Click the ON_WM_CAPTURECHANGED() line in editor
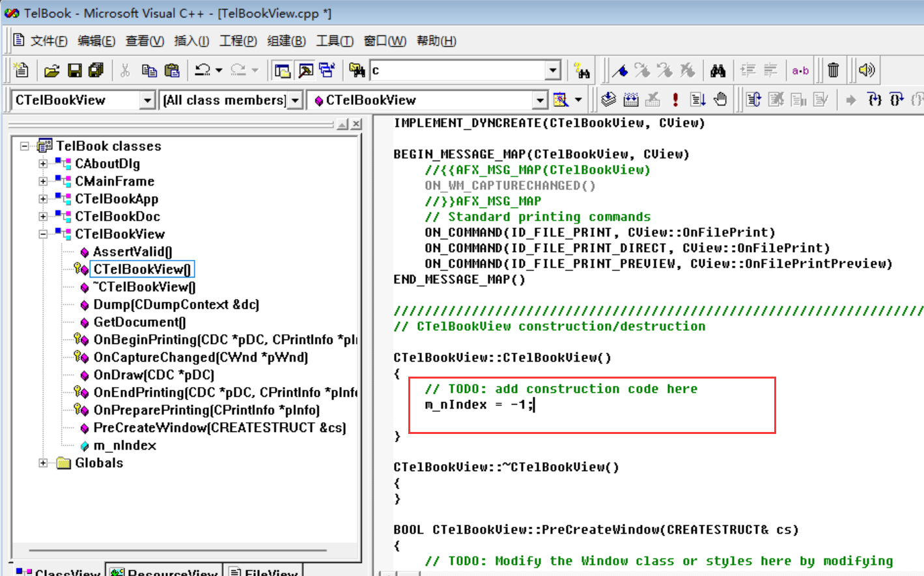Image resolution: width=924 pixels, height=576 pixels. coord(510,186)
